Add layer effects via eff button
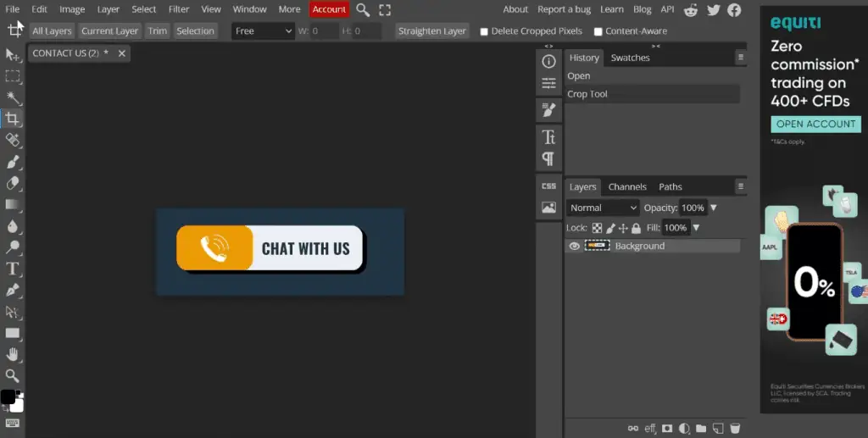This screenshot has width=868, height=438. tap(650, 428)
